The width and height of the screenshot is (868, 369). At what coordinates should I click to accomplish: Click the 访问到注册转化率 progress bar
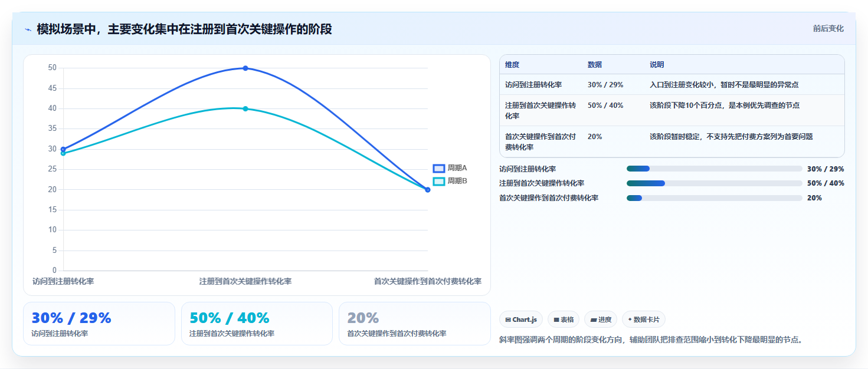(x=715, y=169)
